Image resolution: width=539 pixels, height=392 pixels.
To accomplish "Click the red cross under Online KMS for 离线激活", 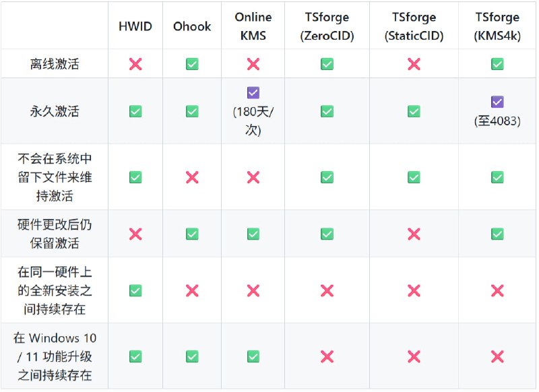I will point(253,64).
